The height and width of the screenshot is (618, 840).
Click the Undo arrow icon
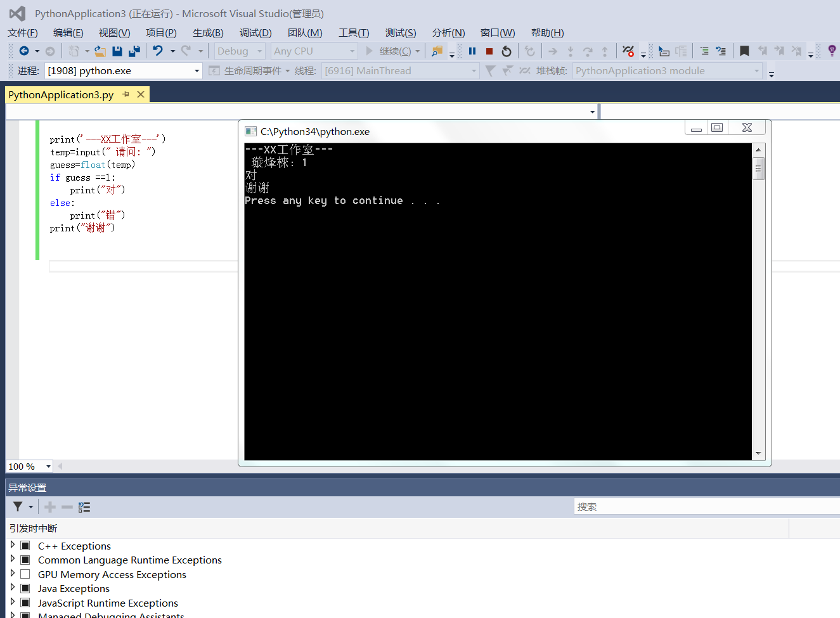point(158,51)
